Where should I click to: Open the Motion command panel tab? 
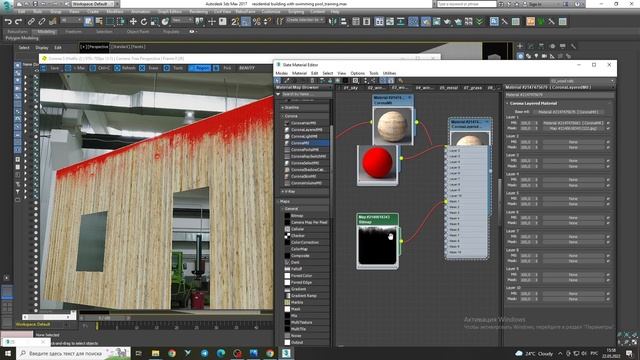(552, 46)
